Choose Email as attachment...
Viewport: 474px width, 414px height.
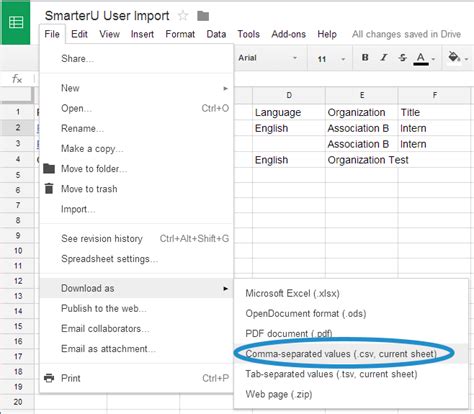point(137,349)
